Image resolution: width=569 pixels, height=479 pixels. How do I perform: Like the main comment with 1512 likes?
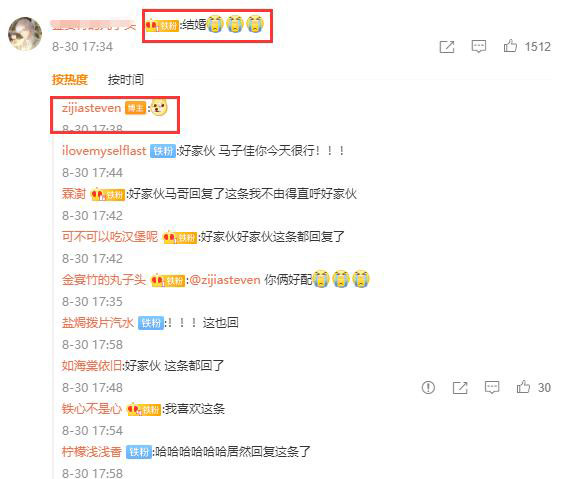[x=510, y=46]
